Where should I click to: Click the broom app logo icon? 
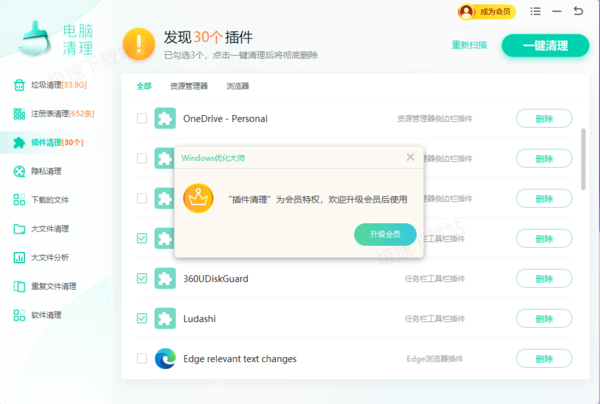pyautogui.click(x=34, y=38)
